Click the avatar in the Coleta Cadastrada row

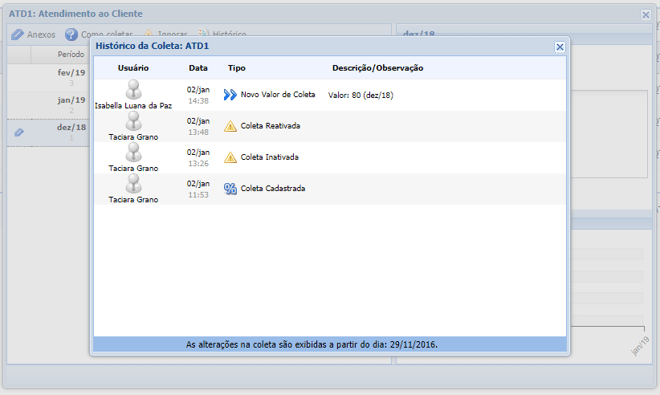coord(133,184)
